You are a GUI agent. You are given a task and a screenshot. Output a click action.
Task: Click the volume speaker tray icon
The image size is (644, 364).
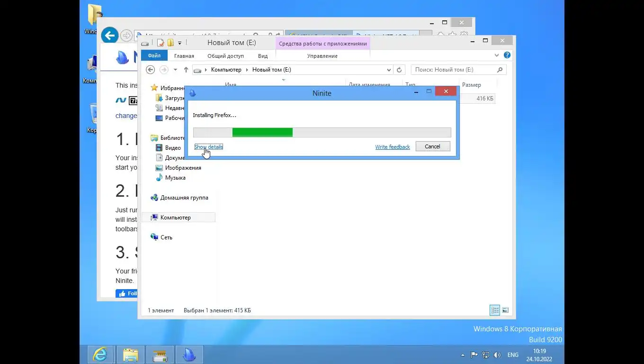(497, 355)
